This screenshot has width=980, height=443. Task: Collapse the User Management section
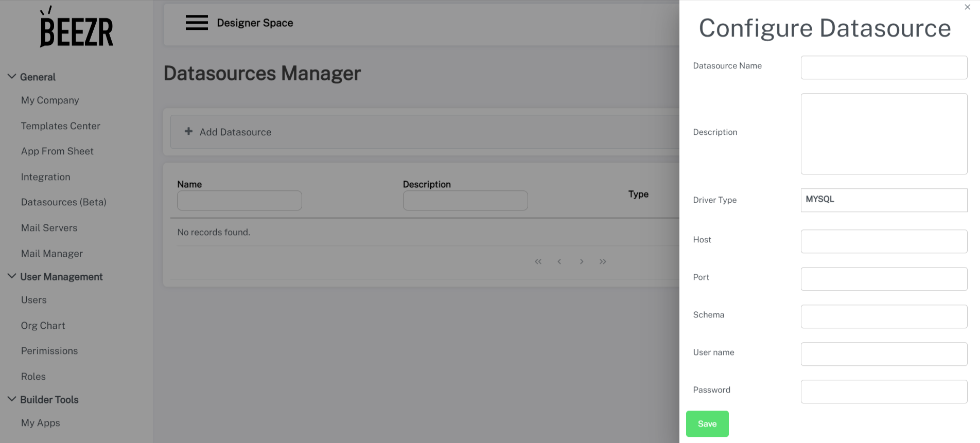pos(12,276)
